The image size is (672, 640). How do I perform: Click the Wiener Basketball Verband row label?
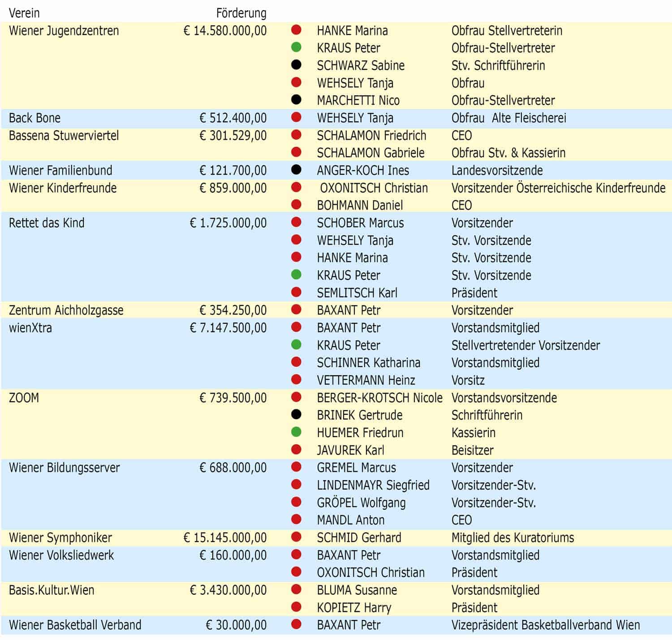[x=75, y=625]
